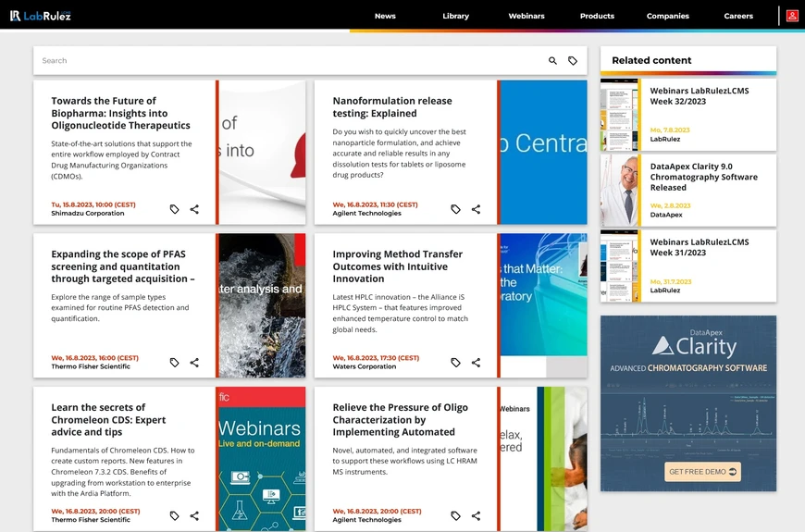Open Nanoformulation release testing: Explained title
The image size is (805, 532).
[392, 106]
